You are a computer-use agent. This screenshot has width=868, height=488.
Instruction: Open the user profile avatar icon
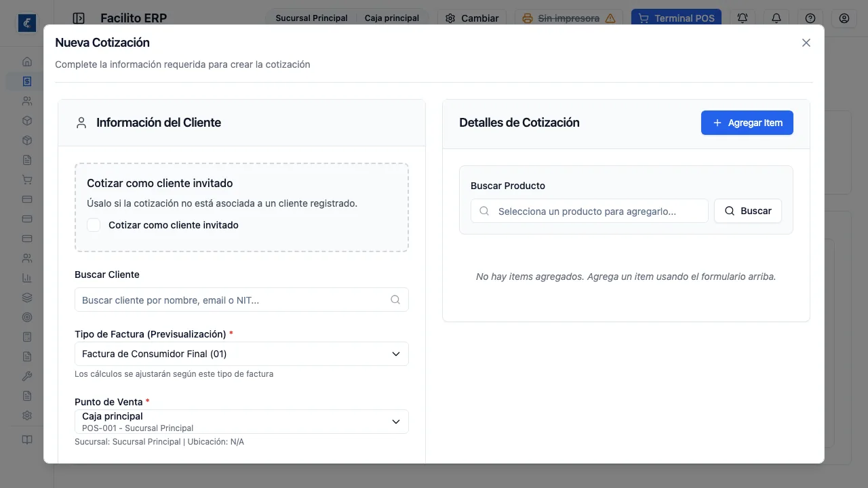[844, 18]
